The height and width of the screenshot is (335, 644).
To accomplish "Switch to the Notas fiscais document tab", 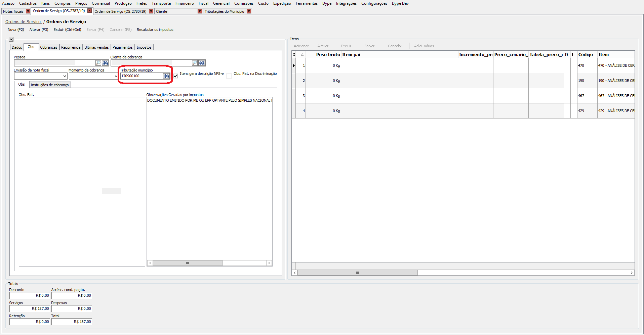I will tap(13, 11).
